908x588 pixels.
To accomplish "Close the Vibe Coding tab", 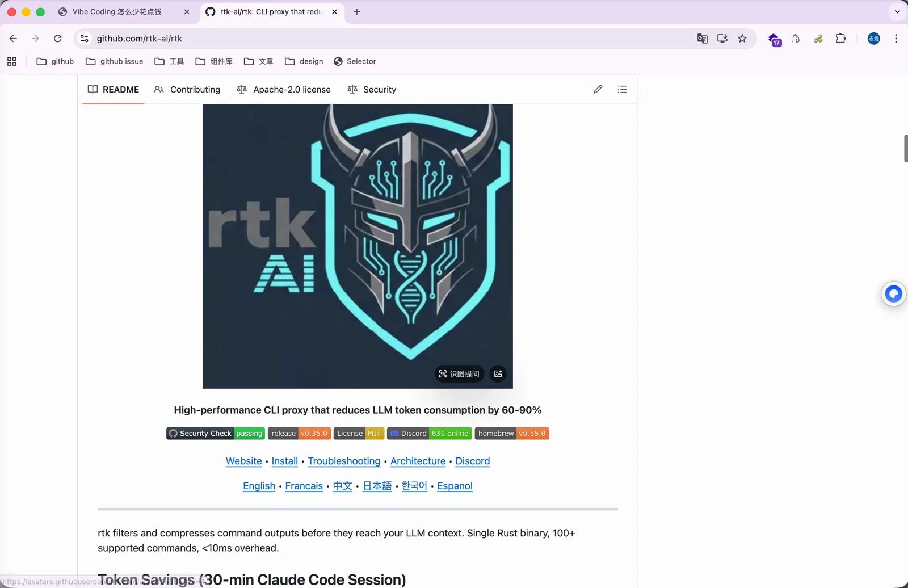I will (187, 12).
